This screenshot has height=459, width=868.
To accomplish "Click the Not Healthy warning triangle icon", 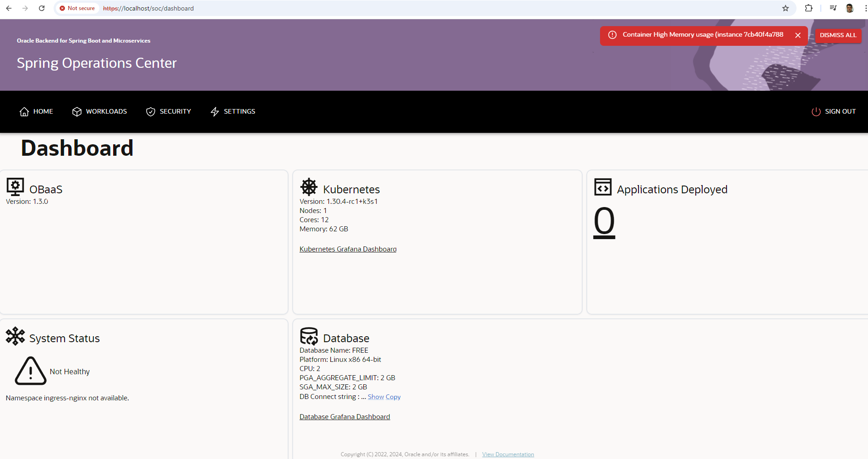I will point(31,371).
